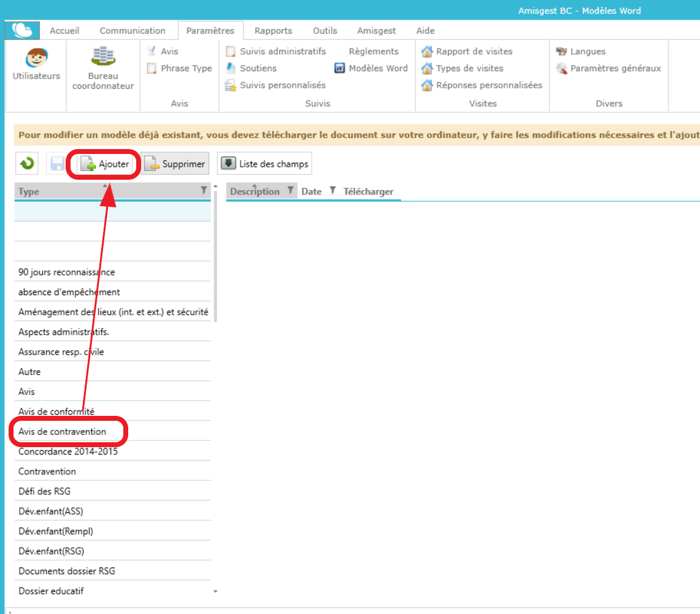Click the green refresh arrow icon
The height and width of the screenshot is (614, 700).
tap(27, 164)
